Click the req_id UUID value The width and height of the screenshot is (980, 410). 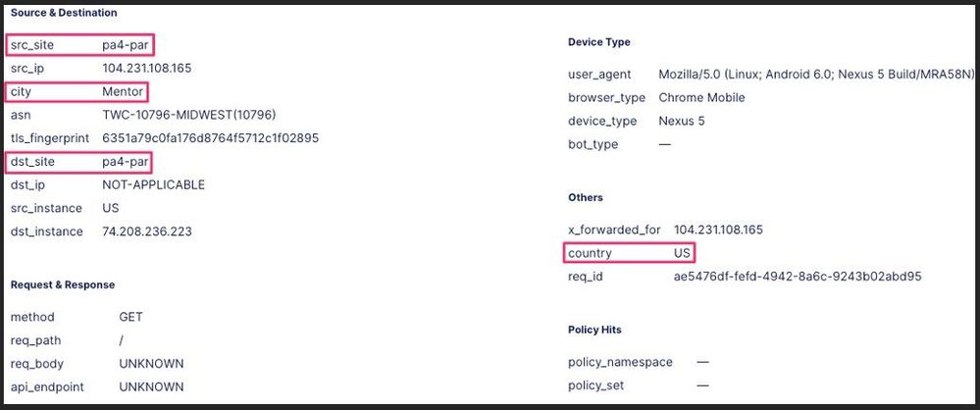[798, 277]
